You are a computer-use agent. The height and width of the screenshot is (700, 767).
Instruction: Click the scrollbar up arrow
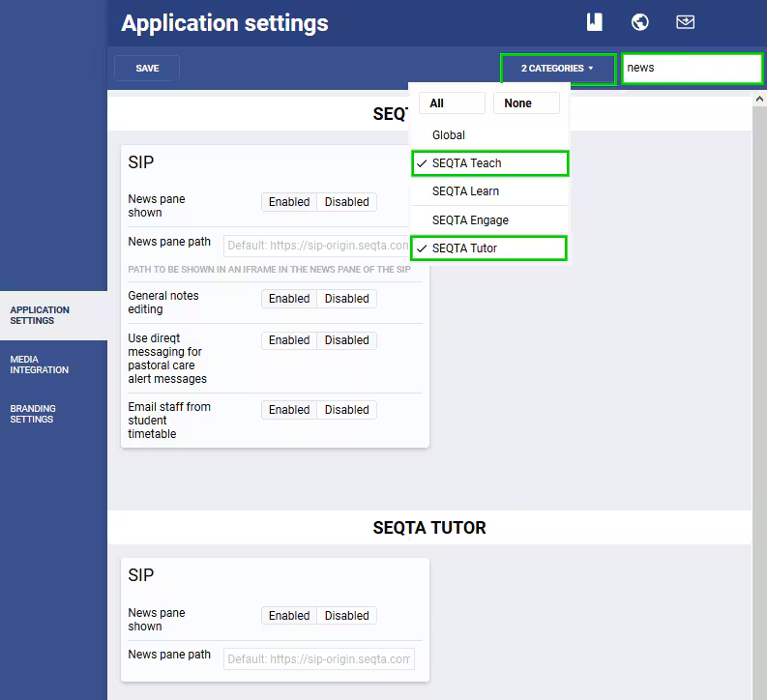759,99
